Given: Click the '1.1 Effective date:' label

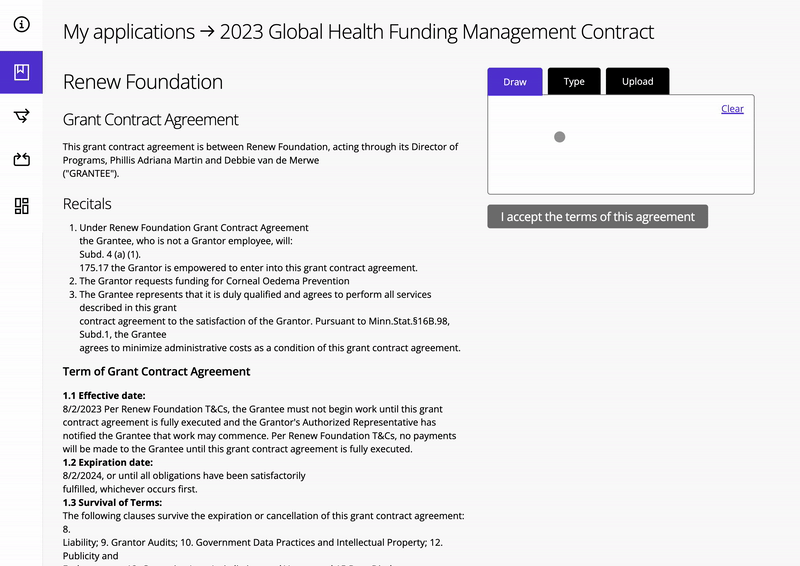Looking at the screenshot, I should 104,396.
